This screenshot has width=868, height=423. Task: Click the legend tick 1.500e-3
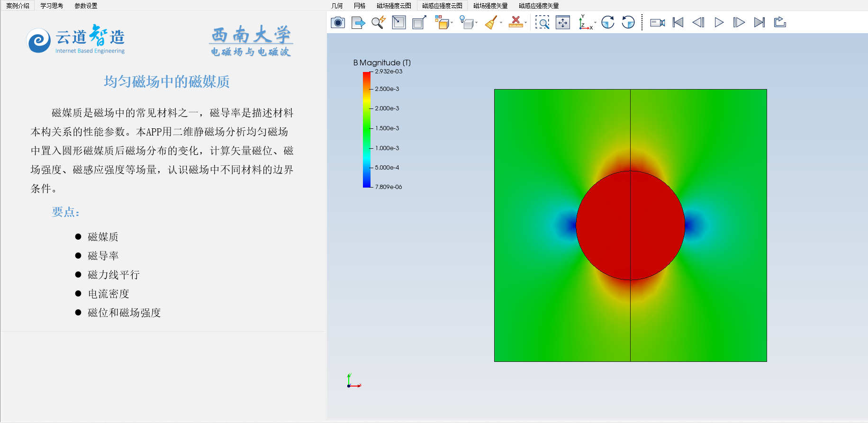pos(387,128)
